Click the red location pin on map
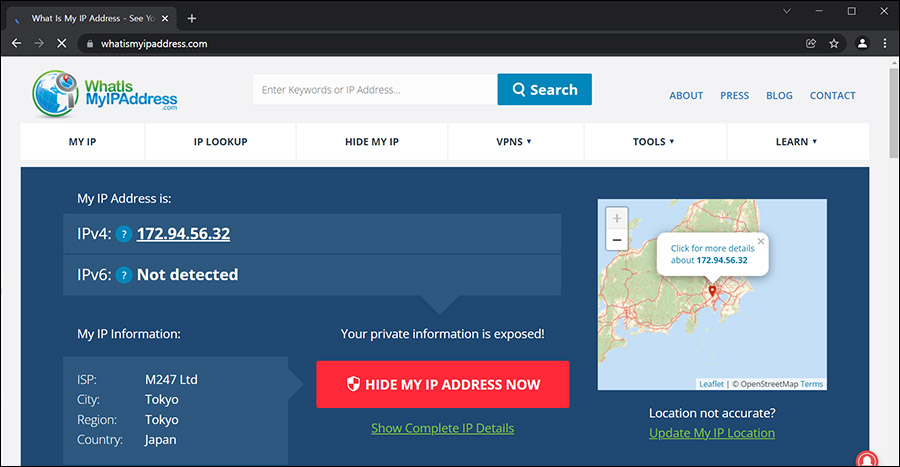This screenshot has width=900, height=467. 712,291
